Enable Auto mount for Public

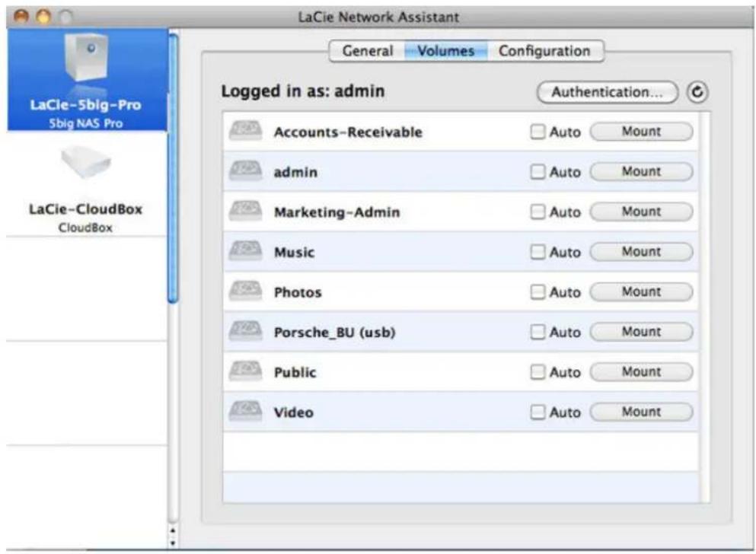coord(537,371)
